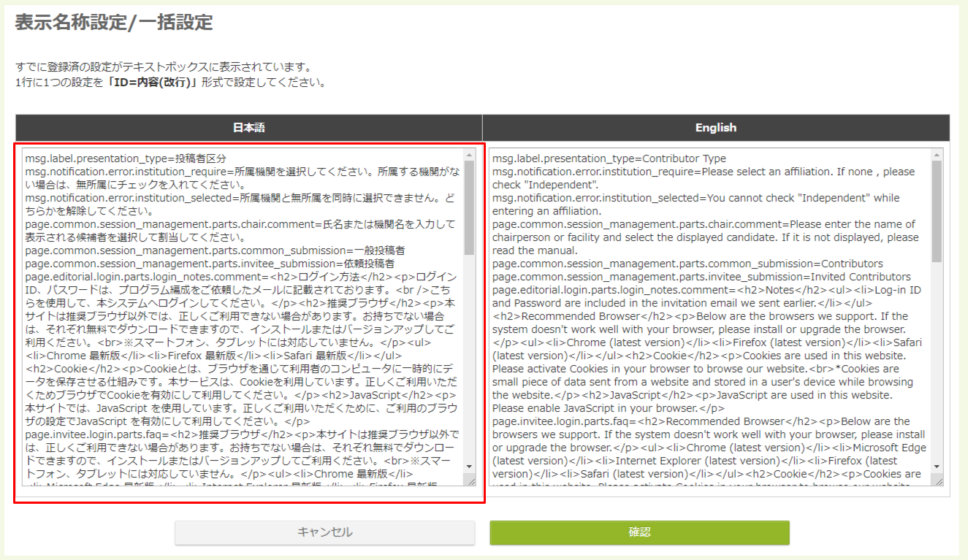This screenshot has height=560, width=968.
Task: Click the English column header
Action: (716, 128)
